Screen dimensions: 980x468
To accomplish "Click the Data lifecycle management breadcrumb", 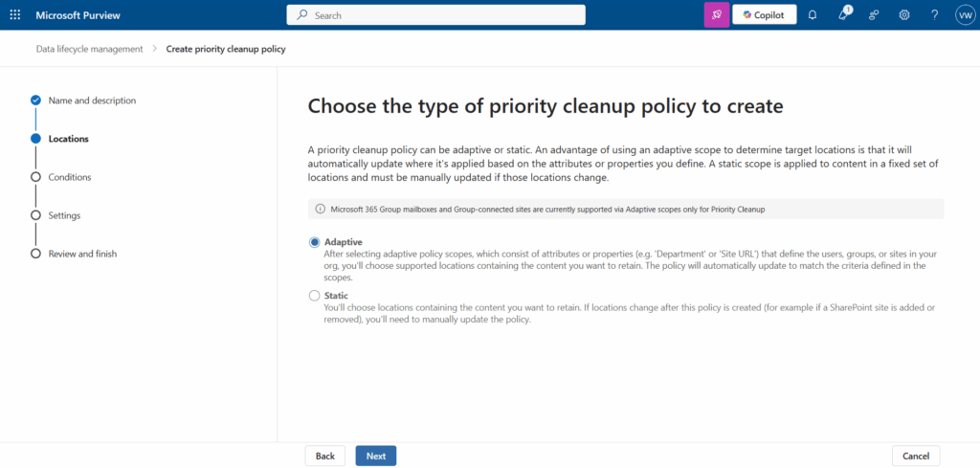I will click(87, 49).
